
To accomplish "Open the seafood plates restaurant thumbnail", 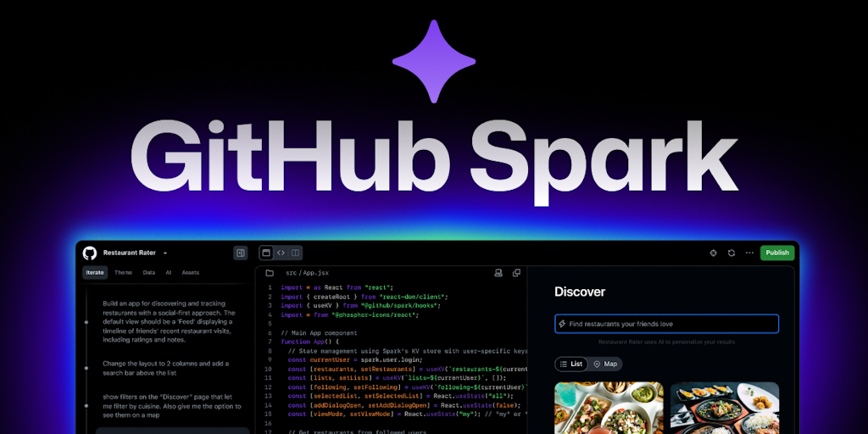I will click(x=725, y=408).
